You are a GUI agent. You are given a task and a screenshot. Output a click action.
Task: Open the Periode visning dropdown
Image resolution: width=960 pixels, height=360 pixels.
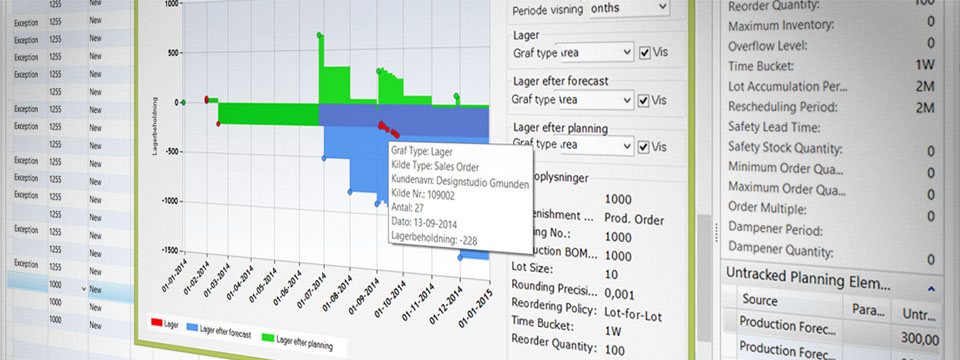click(x=629, y=8)
